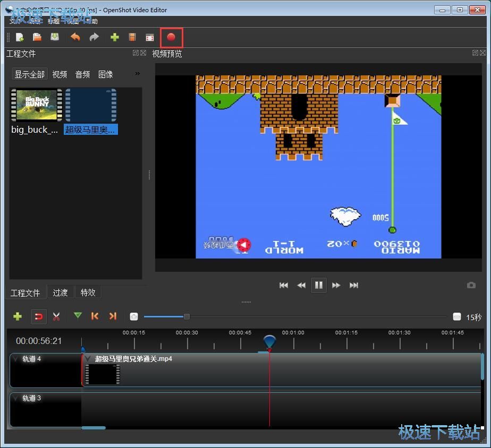Click the timeline vertical scrollbar
491x448 pixels.
tap(482, 367)
